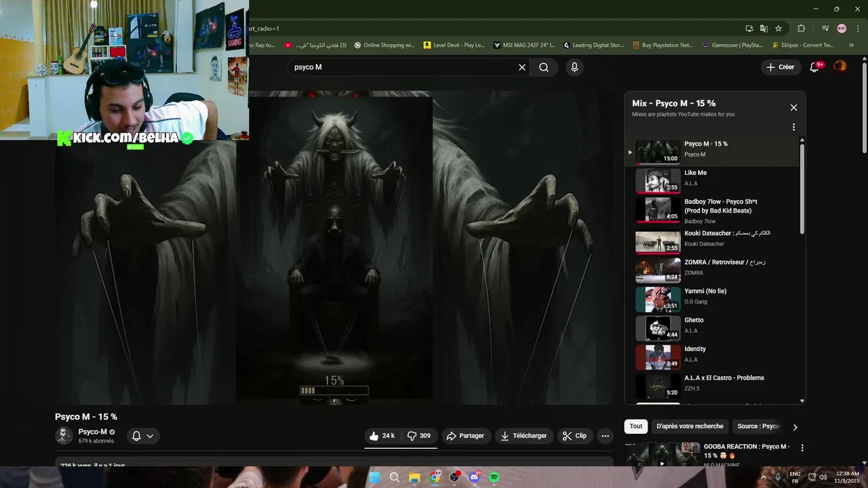
Task: Click the browser address bar
Action: tap(494, 28)
